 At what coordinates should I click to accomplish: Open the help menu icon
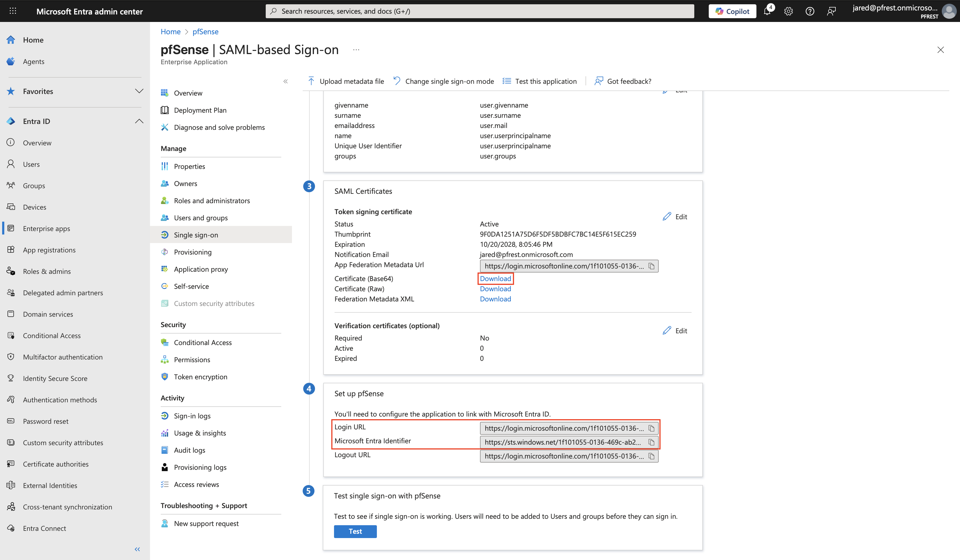(x=810, y=11)
